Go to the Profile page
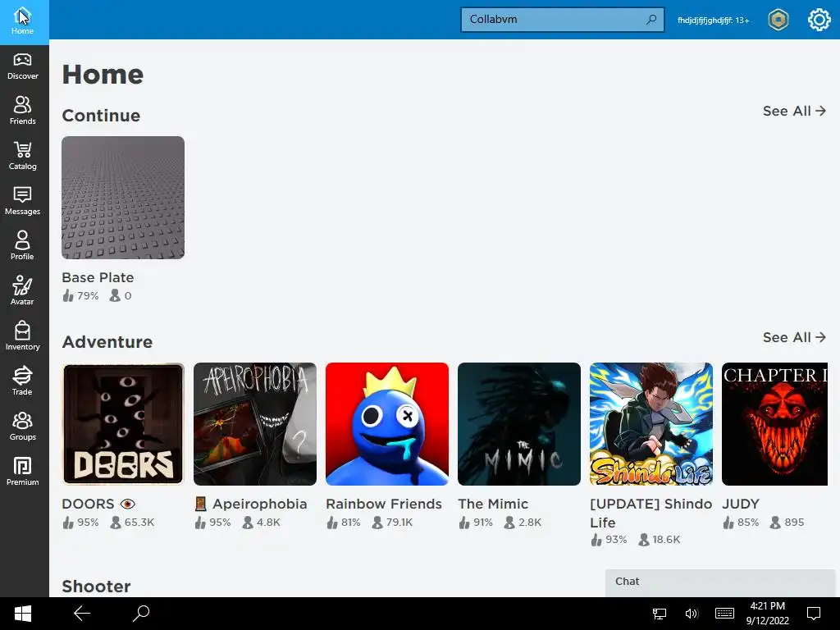The height and width of the screenshot is (630, 840). [22, 246]
